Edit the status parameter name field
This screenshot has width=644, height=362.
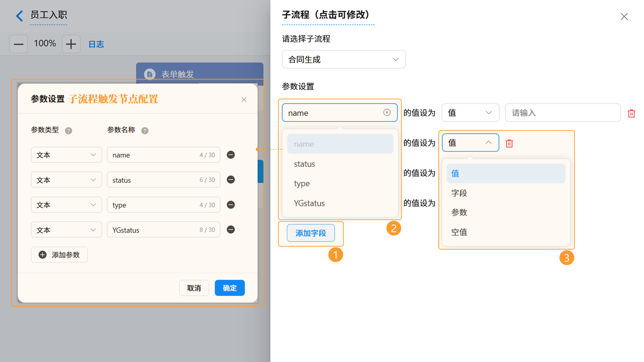pos(164,180)
